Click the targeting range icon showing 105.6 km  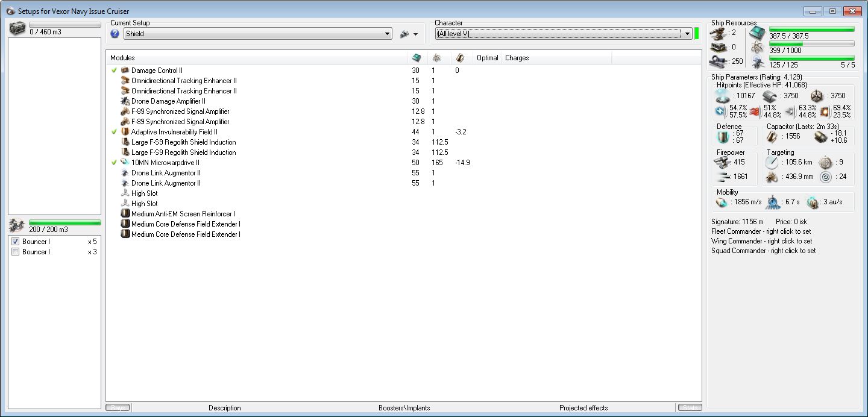pyautogui.click(x=772, y=162)
